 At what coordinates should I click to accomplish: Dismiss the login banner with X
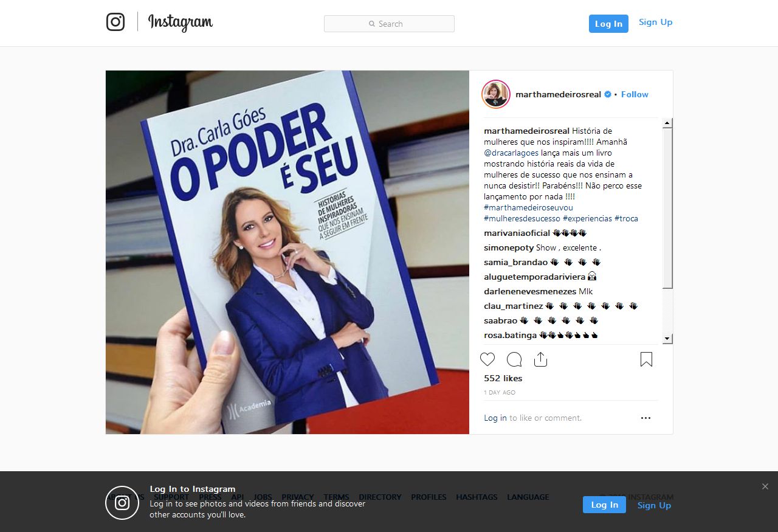pos(765,486)
